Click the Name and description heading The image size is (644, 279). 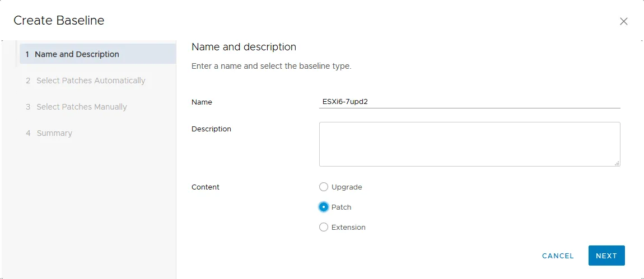(x=244, y=47)
